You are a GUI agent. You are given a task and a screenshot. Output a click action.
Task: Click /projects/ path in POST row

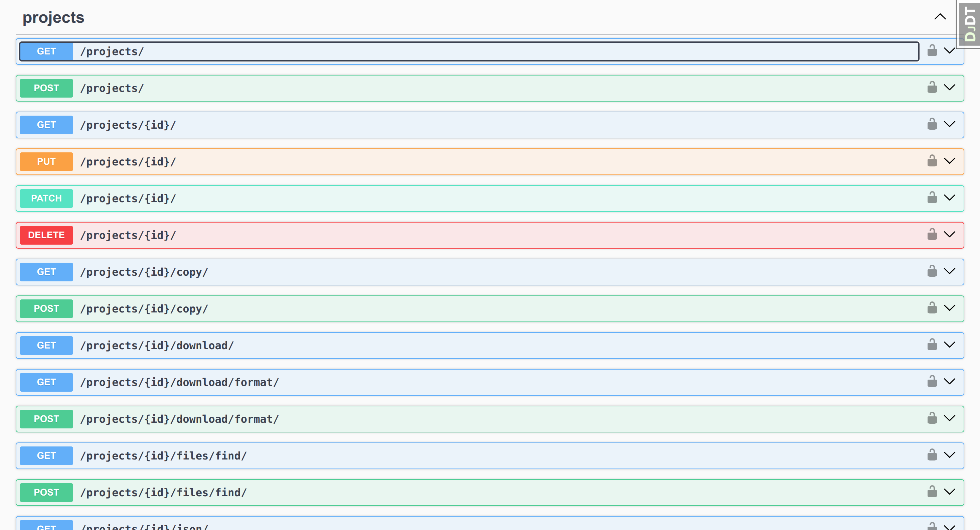pyautogui.click(x=112, y=88)
